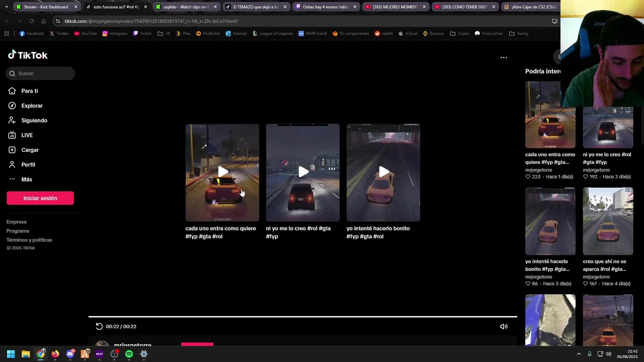Screen dimensions: 644x362
Task: Open the browser apps grid icon
Action: 7,34
